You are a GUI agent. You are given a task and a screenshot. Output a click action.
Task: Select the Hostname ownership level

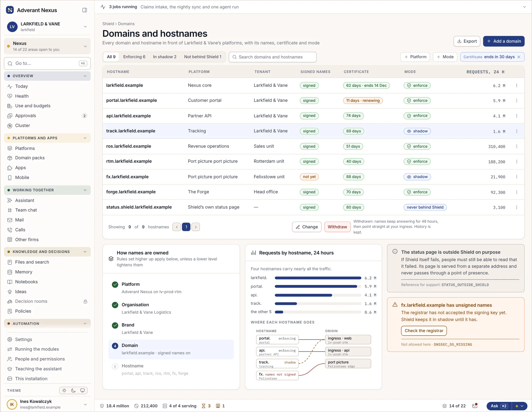pos(171,370)
